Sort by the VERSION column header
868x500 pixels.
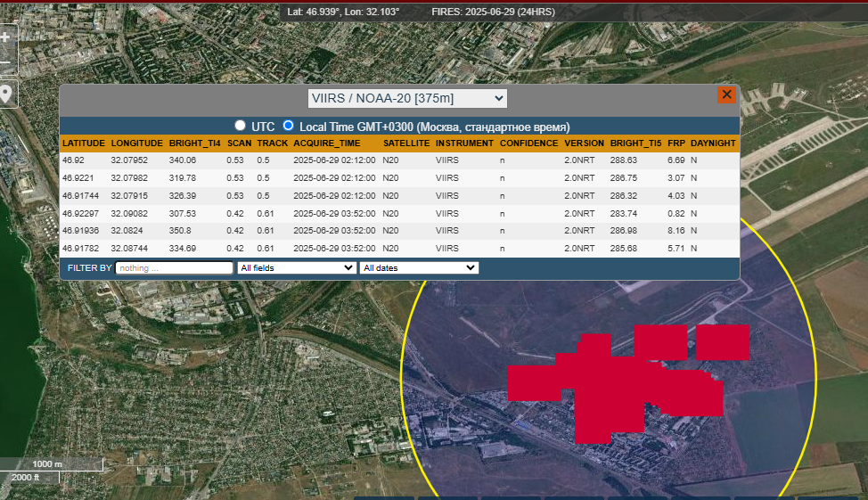[584, 143]
